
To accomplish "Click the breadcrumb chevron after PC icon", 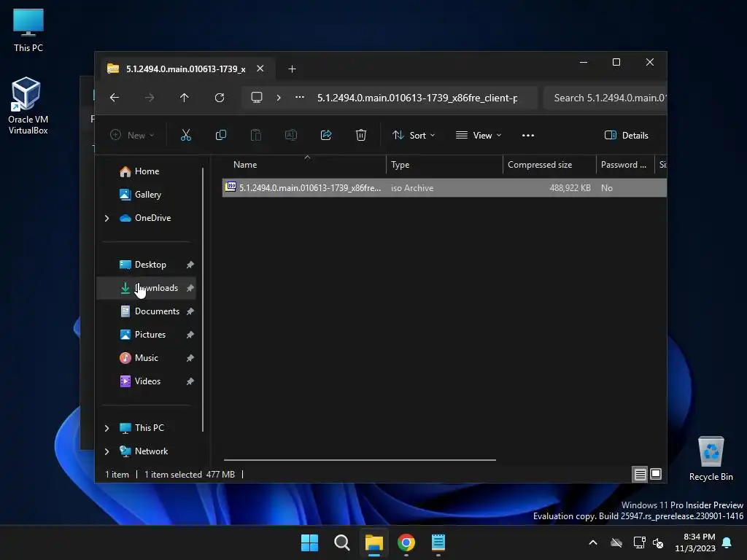I will coord(279,98).
